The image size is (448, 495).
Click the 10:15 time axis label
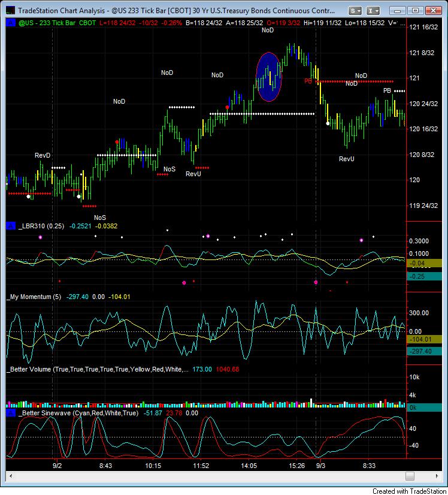(x=153, y=466)
